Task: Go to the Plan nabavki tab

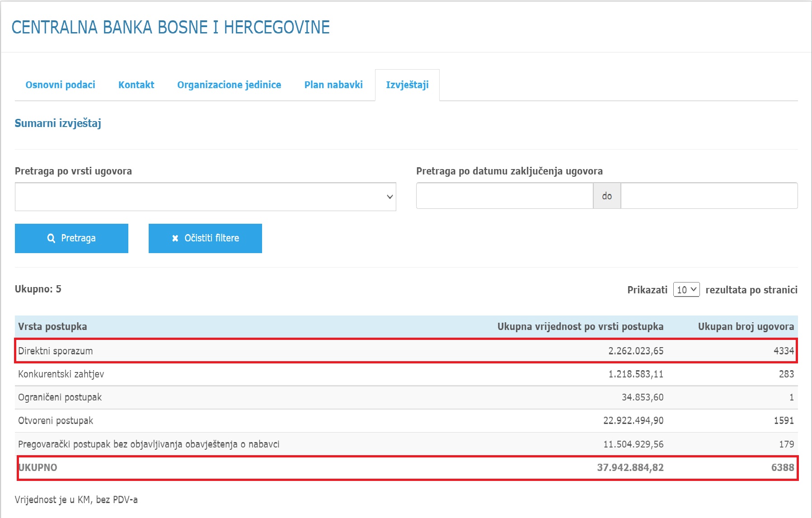Action: 333,85
